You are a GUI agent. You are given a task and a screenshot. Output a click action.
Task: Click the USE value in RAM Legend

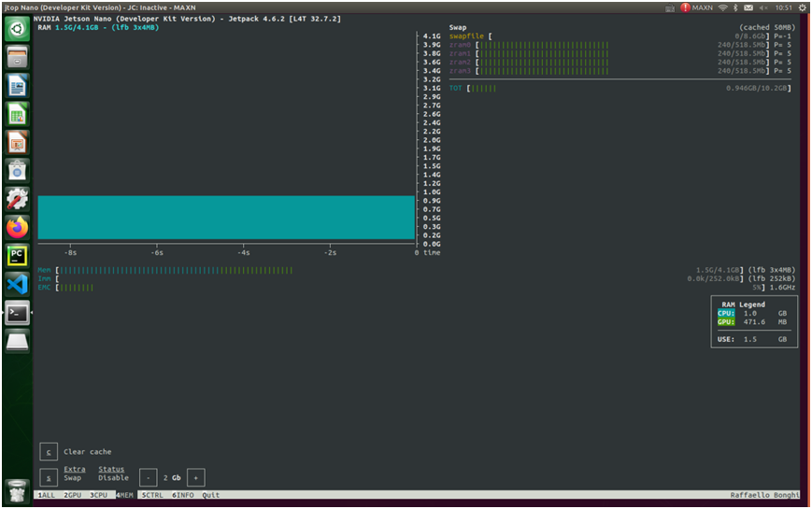[752, 339]
